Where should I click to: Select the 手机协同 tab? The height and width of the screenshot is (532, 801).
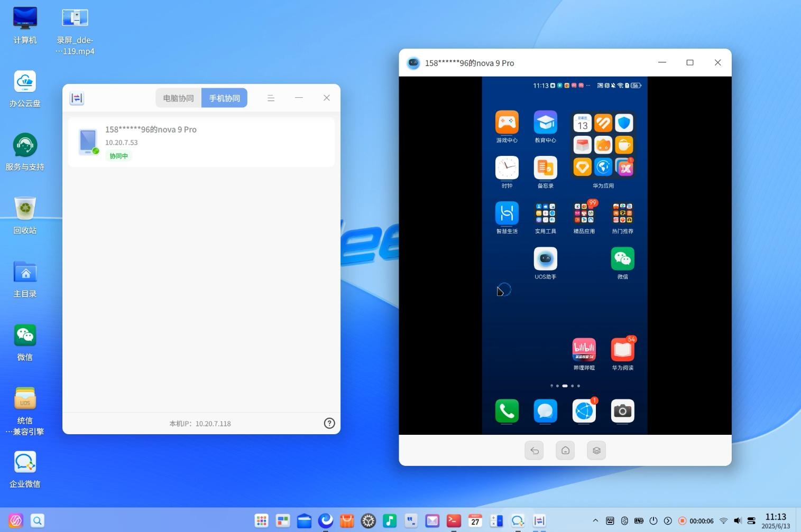coord(224,98)
